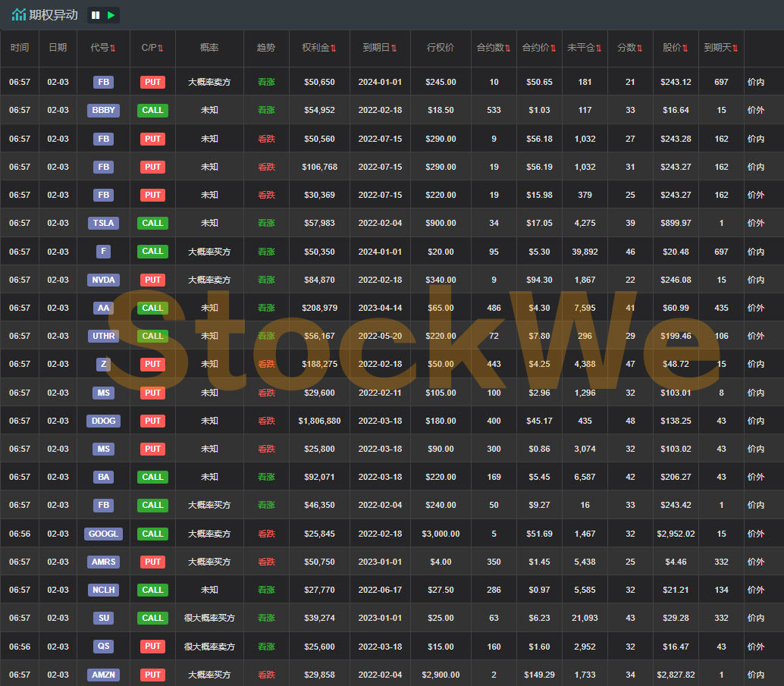Open the F ticker tag
Viewport: 784px width, 686px height.
point(104,252)
